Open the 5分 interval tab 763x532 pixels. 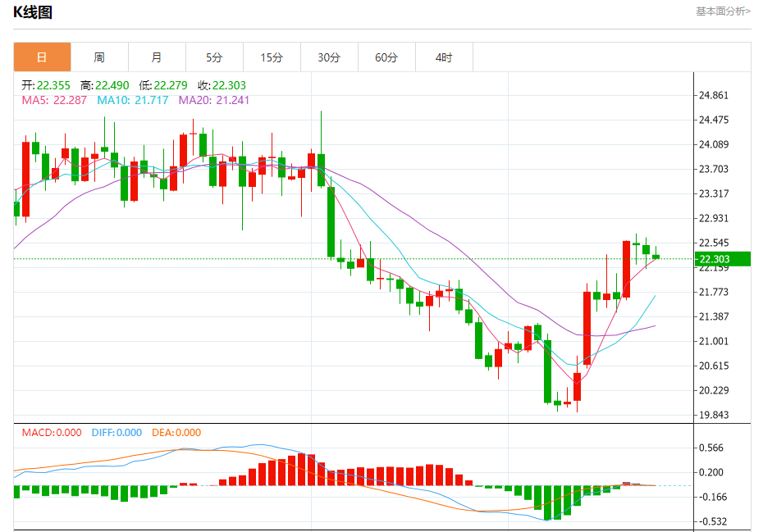coord(214,57)
